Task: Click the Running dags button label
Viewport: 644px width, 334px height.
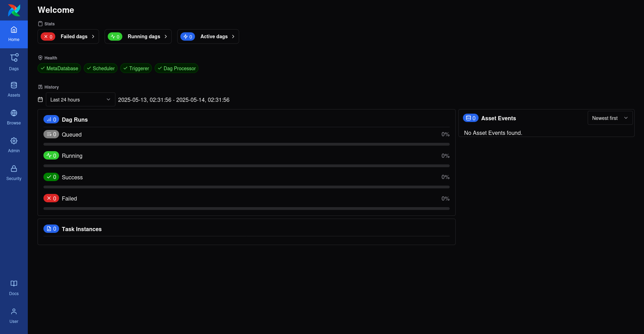Action: pos(144,36)
